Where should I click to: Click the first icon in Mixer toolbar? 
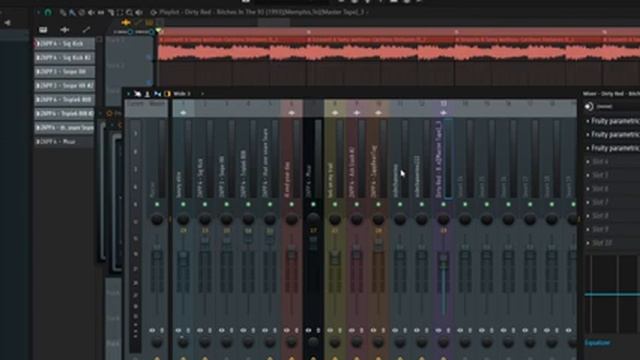coord(138,94)
